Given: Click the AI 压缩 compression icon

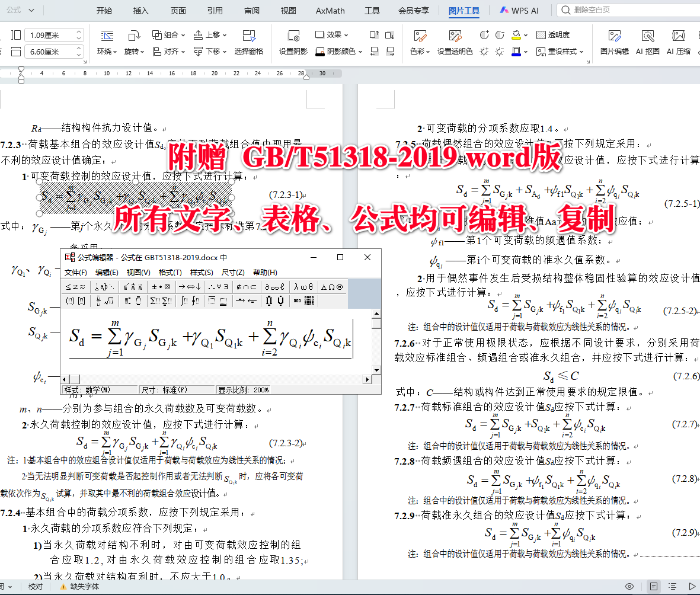Looking at the screenshot, I should point(680,41).
